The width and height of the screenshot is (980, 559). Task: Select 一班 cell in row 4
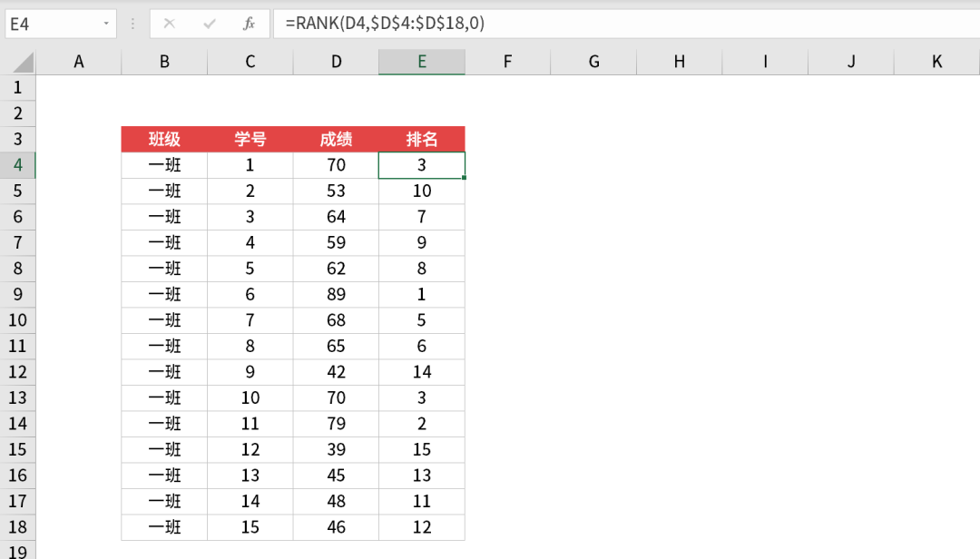164,165
